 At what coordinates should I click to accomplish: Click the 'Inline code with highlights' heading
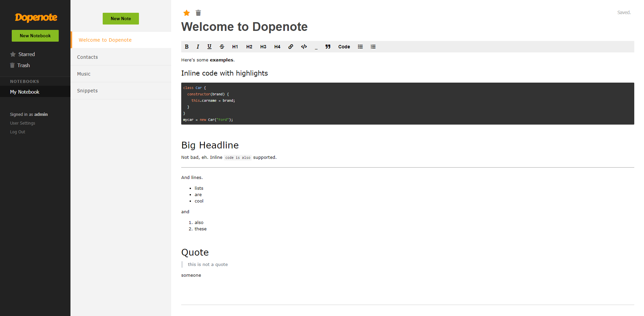click(225, 73)
